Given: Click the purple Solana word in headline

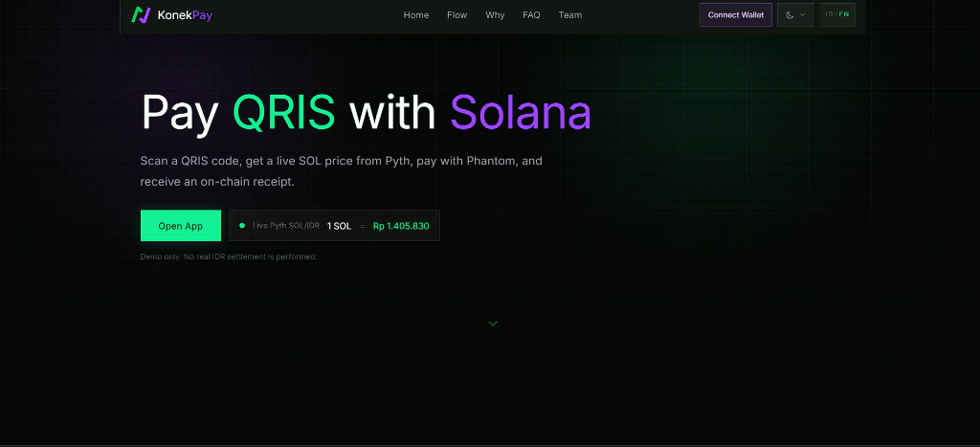Looking at the screenshot, I should coord(521,113).
